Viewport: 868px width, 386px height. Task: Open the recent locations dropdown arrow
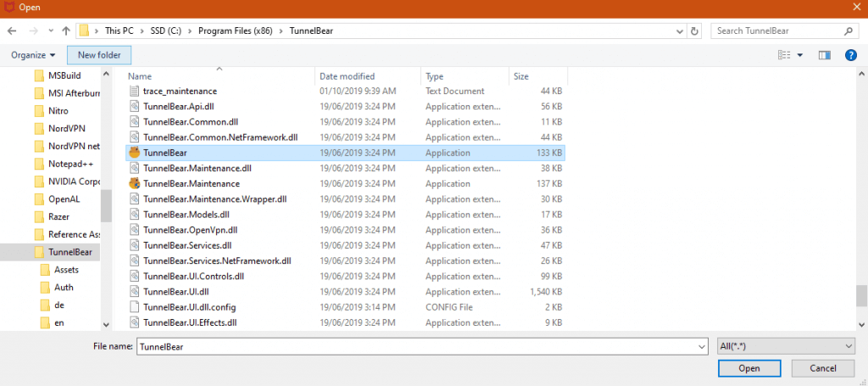[x=51, y=31]
